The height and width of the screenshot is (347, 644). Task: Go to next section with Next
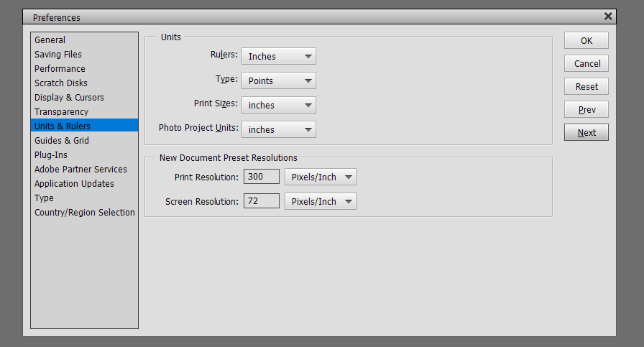[x=586, y=133]
